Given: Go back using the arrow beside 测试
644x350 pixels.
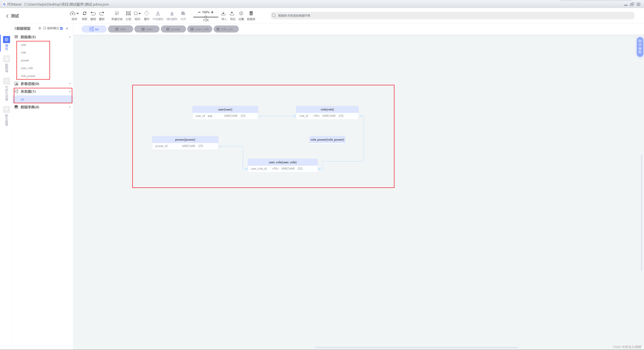Looking at the screenshot, I should point(7,16).
